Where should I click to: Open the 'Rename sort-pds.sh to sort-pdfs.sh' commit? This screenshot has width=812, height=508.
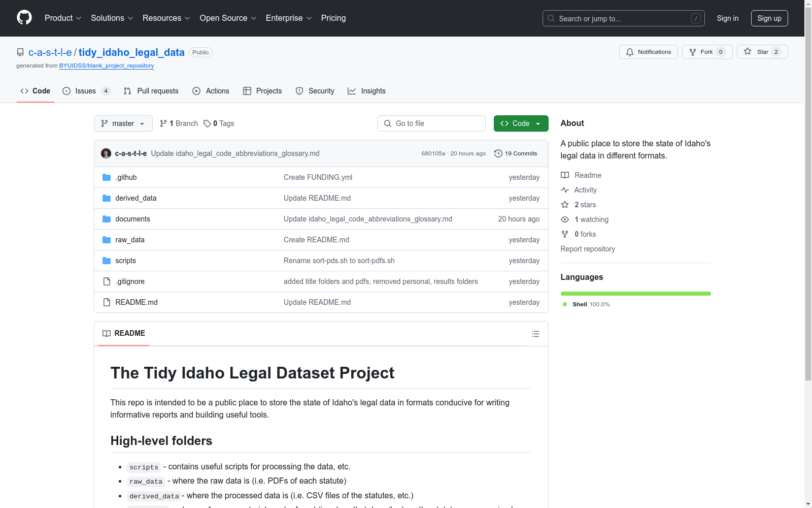pos(339,261)
